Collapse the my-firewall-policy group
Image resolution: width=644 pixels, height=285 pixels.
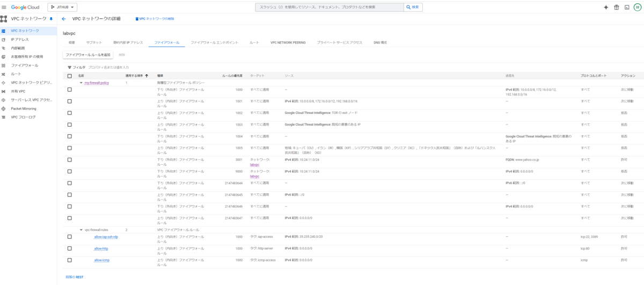(81, 83)
